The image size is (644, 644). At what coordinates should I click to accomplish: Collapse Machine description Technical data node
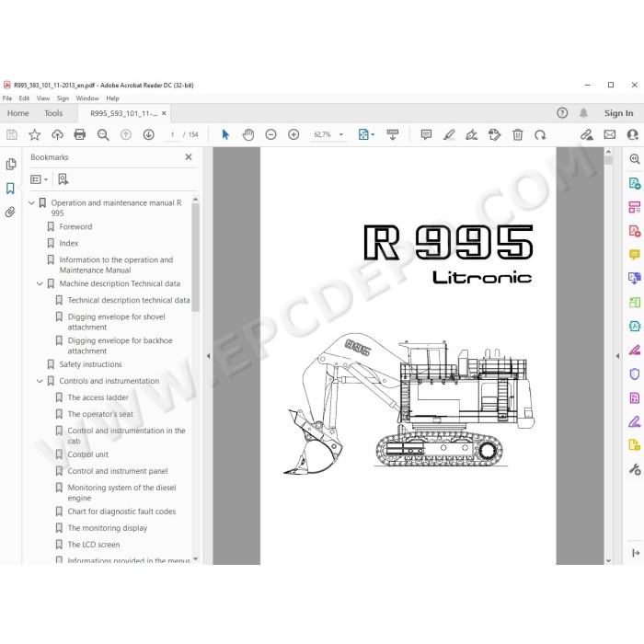(x=40, y=283)
